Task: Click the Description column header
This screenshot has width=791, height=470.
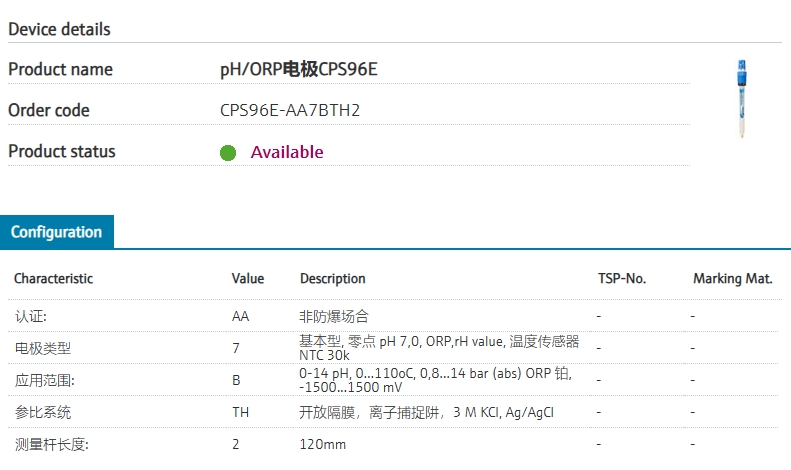Action: 332,278
